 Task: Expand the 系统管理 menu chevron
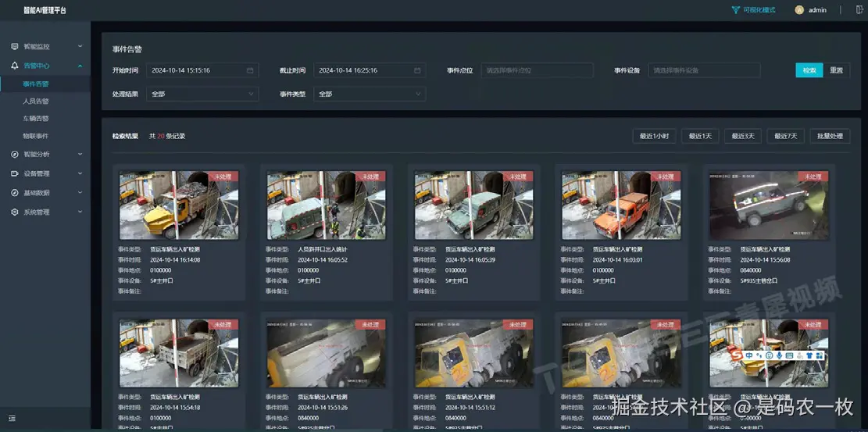[80, 212]
